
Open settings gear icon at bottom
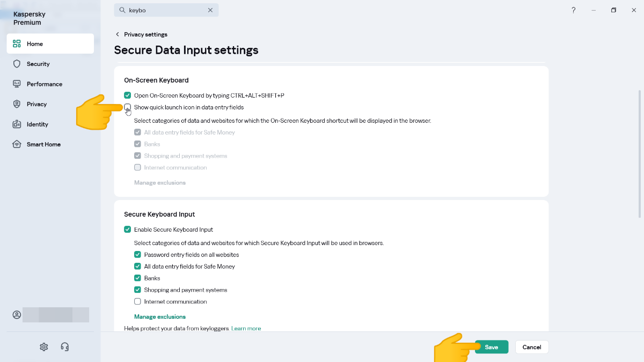click(44, 347)
